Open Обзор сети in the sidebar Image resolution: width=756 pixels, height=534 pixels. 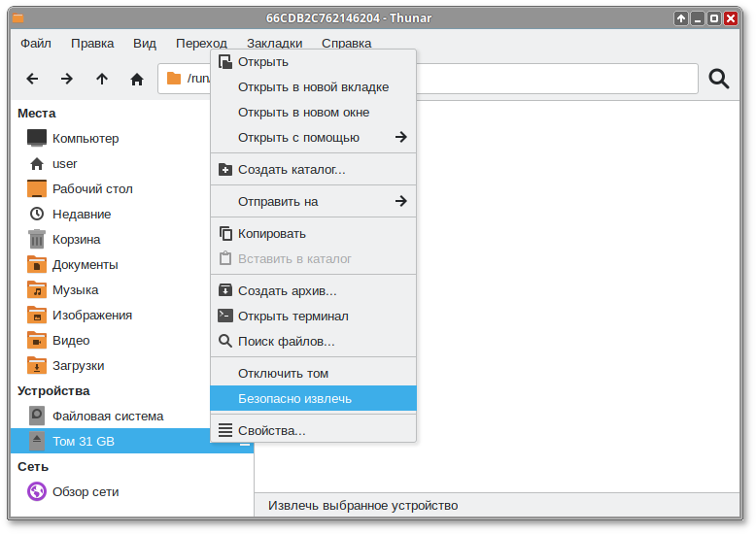[x=85, y=491]
